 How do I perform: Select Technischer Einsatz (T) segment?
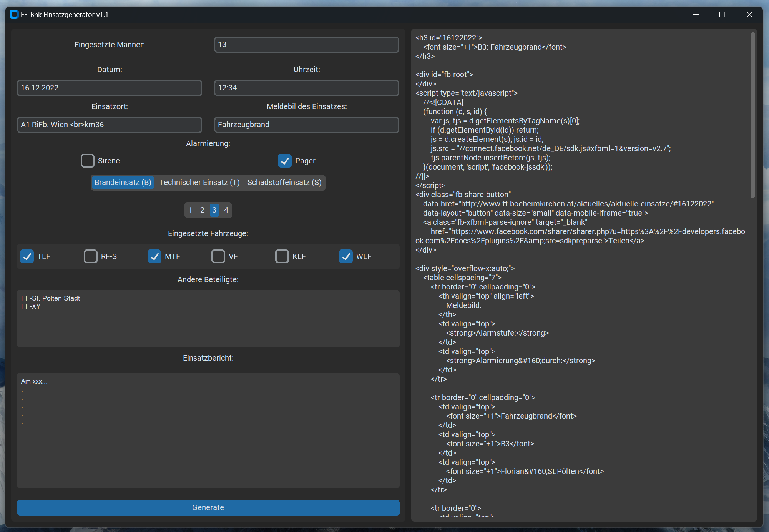coord(199,182)
